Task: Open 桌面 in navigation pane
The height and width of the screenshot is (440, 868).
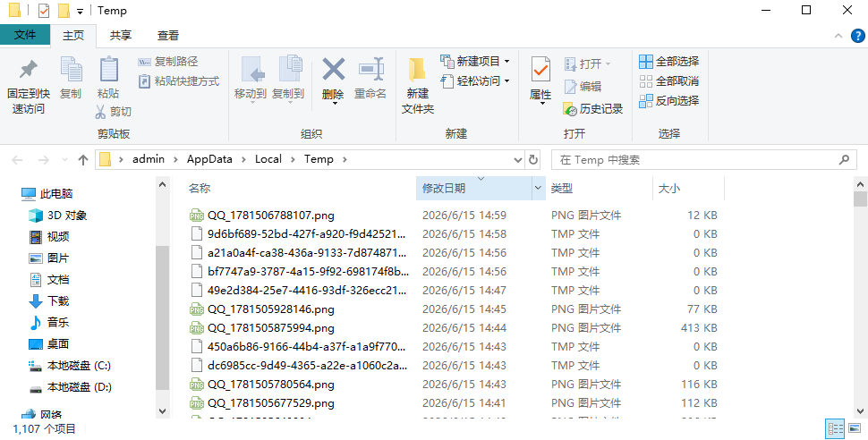Action: pos(48,344)
